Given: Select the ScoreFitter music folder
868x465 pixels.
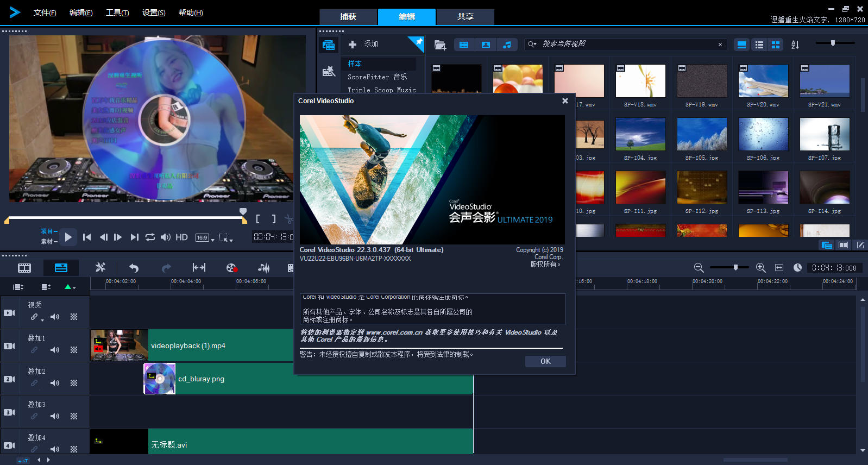Looking at the screenshot, I should tap(378, 77).
